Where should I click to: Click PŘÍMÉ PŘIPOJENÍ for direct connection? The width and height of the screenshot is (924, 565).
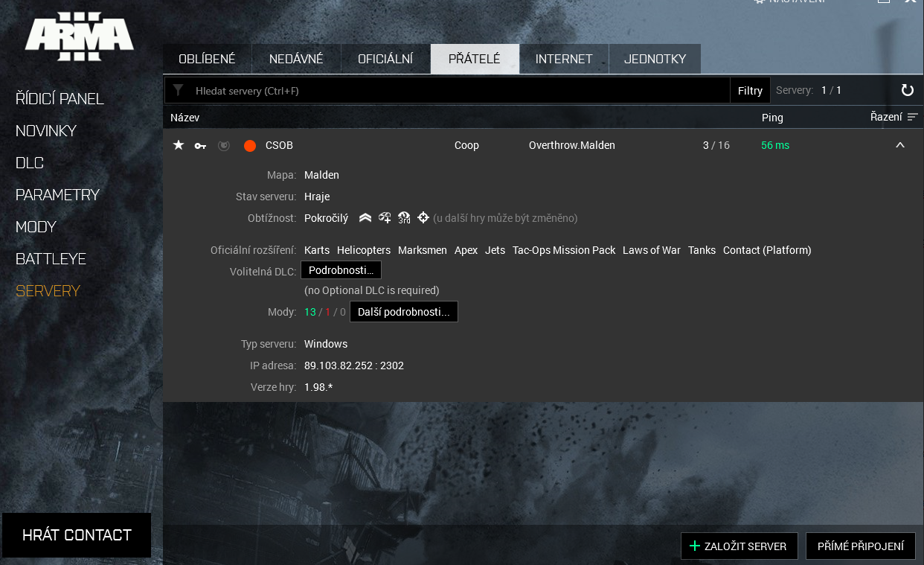point(861,546)
